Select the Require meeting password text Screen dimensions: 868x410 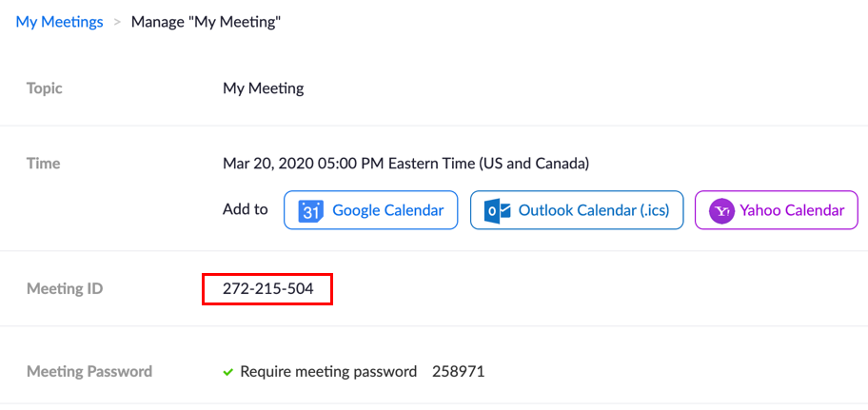tap(328, 371)
